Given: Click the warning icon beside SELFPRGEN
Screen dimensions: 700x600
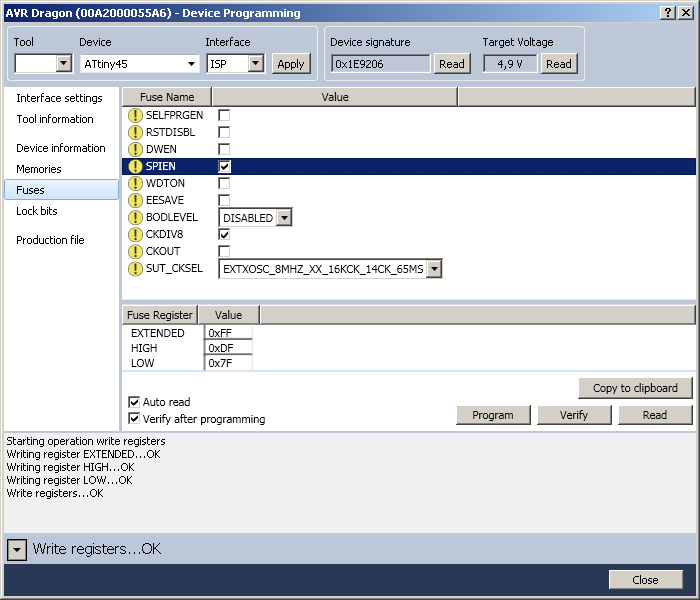Looking at the screenshot, I should point(135,116).
